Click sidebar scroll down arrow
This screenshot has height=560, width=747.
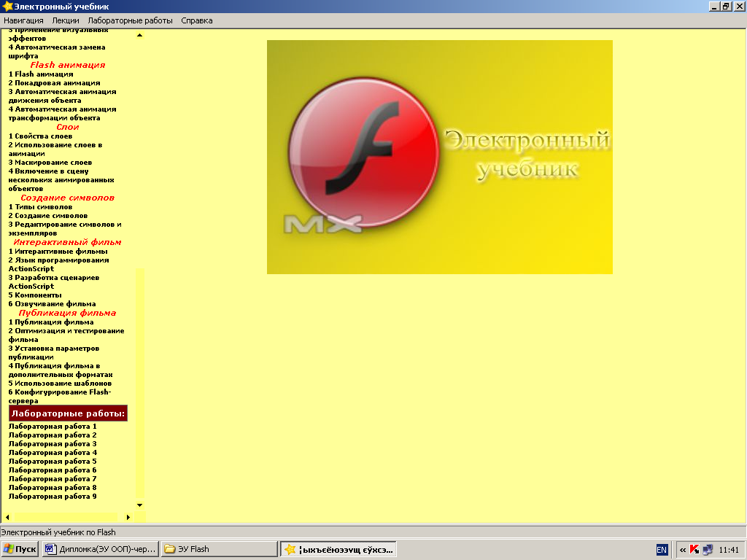point(139,505)
